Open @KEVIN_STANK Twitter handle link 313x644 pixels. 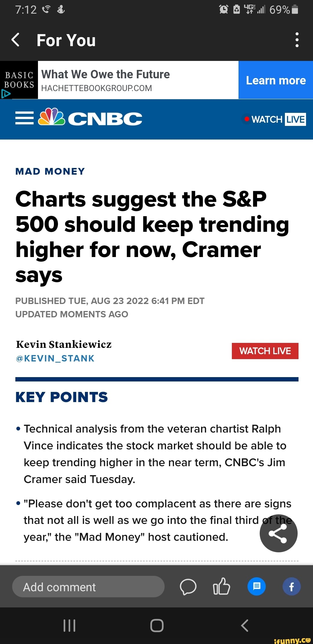(55, 359)
